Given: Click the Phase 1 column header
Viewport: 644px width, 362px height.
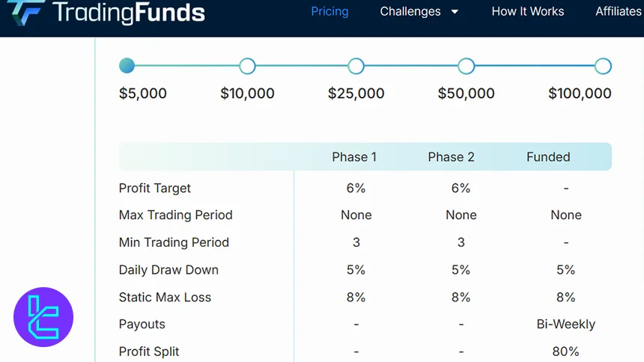Looking at the screenshot, I should (x=354, y=157).
